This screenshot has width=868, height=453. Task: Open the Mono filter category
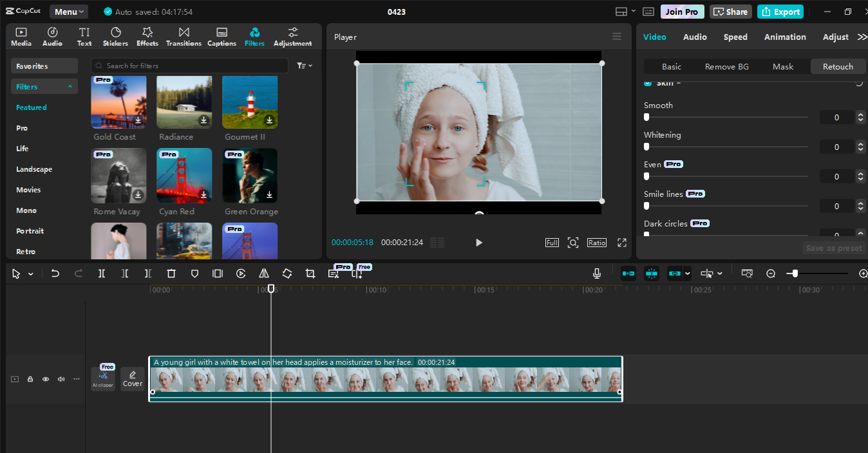pos(26,210)
